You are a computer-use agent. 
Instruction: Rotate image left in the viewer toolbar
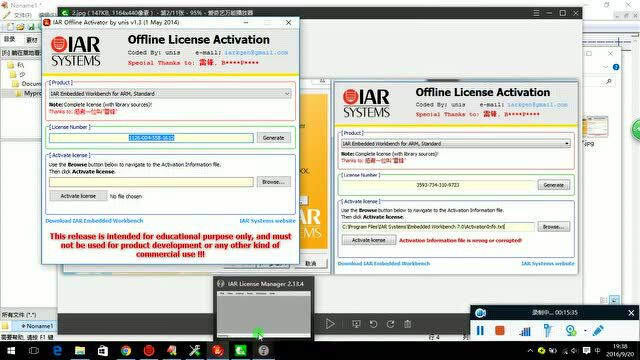point(373,324)
